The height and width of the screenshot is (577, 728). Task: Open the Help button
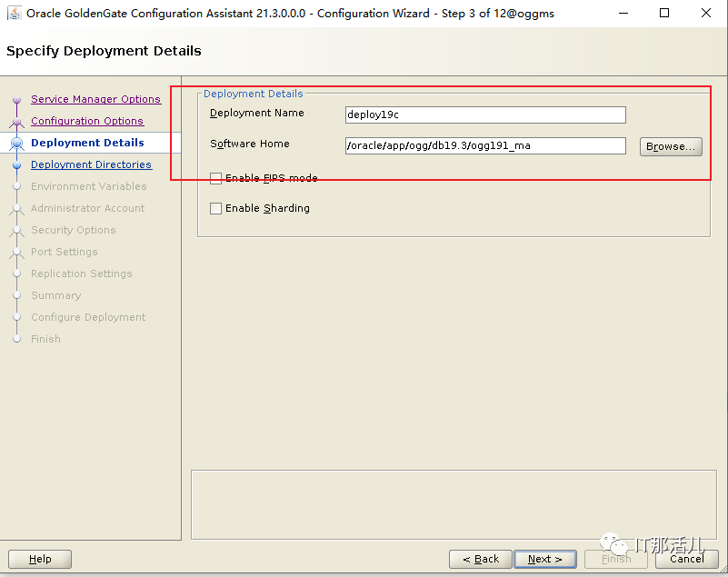pos(40,559)
